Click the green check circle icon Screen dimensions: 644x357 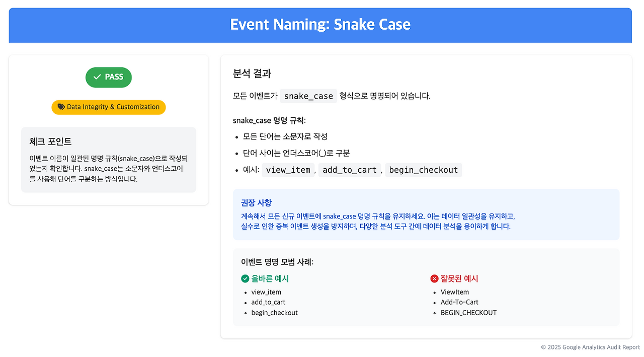pyautogui.click(x=245, y=278)
